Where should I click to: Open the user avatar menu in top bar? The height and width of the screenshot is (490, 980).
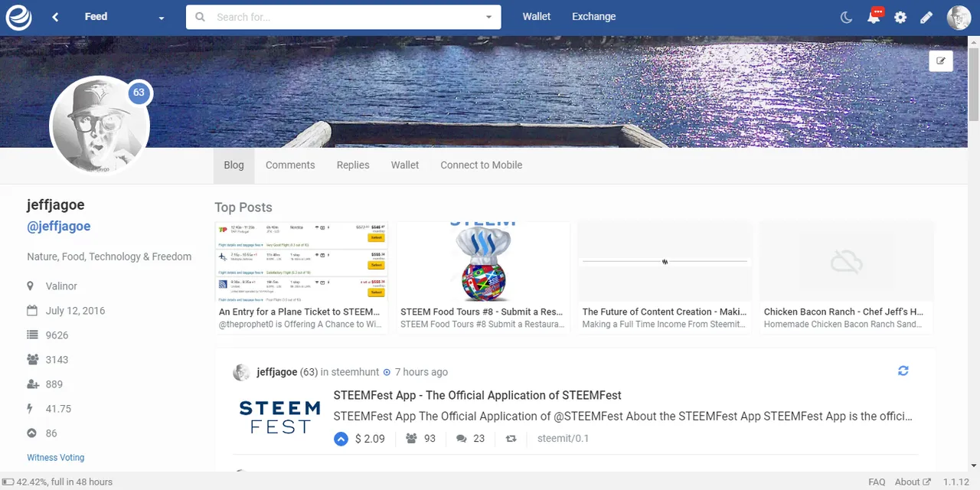click(x=959, y=17)
